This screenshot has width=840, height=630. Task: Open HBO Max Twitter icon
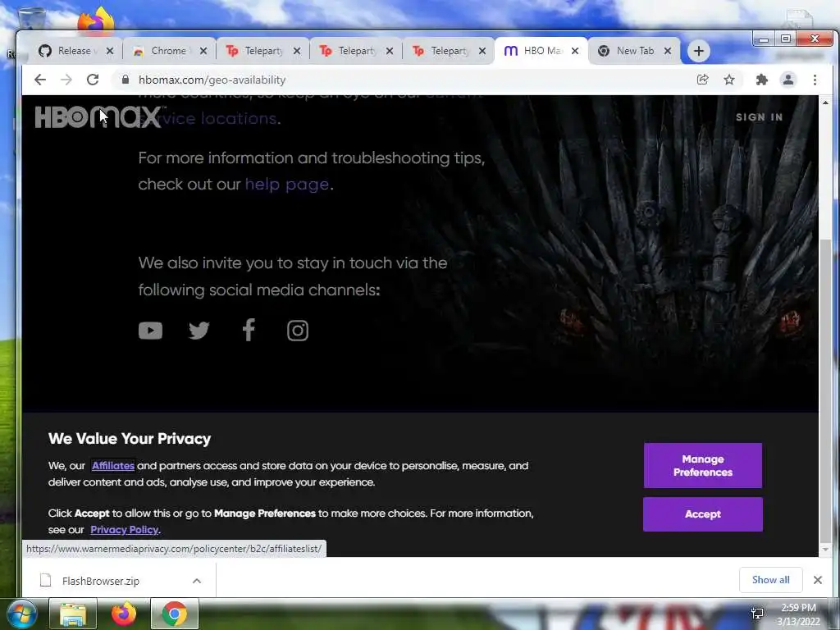(199, 331)
